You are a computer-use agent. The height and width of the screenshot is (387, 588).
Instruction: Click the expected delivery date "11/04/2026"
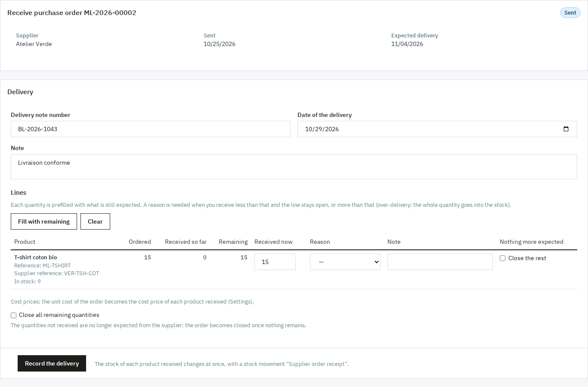407,44
